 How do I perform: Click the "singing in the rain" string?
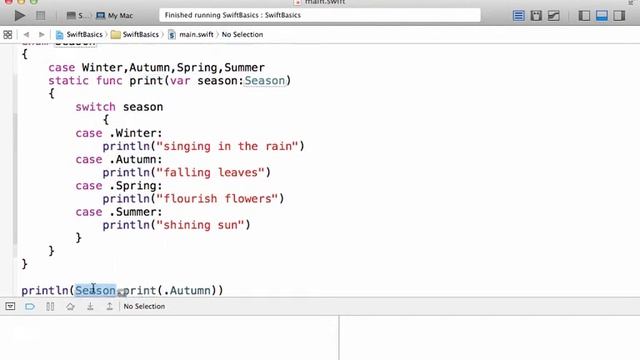coord(227,146)
